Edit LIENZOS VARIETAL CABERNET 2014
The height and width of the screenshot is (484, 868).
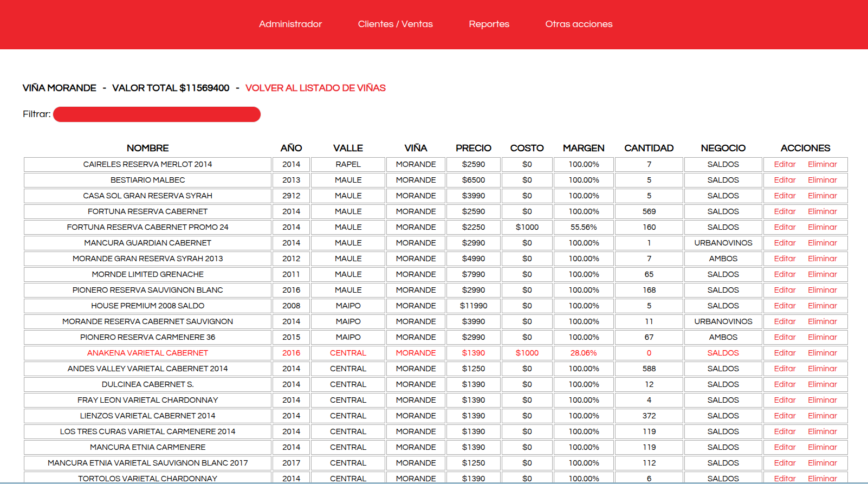pyautogui.click(x=785, y=416)
